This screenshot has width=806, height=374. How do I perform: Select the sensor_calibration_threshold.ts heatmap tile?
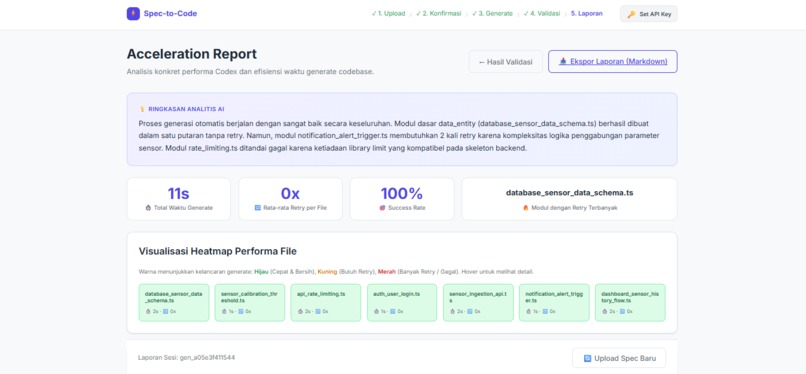pyautogui.click(x=250, y=303)
